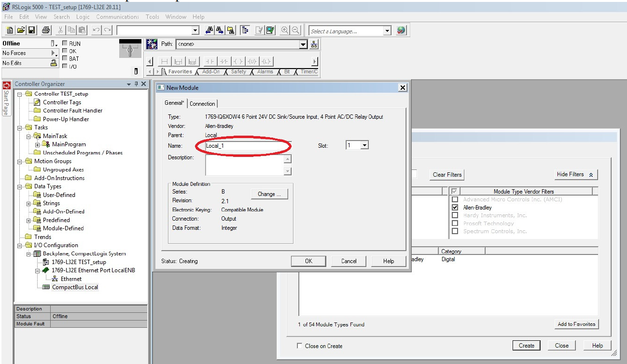
Task: Toggle the vendor filters header checkbox
Action: 455,191
